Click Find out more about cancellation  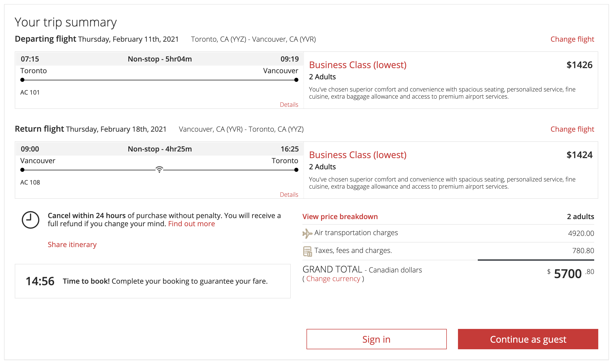[191, 224]
